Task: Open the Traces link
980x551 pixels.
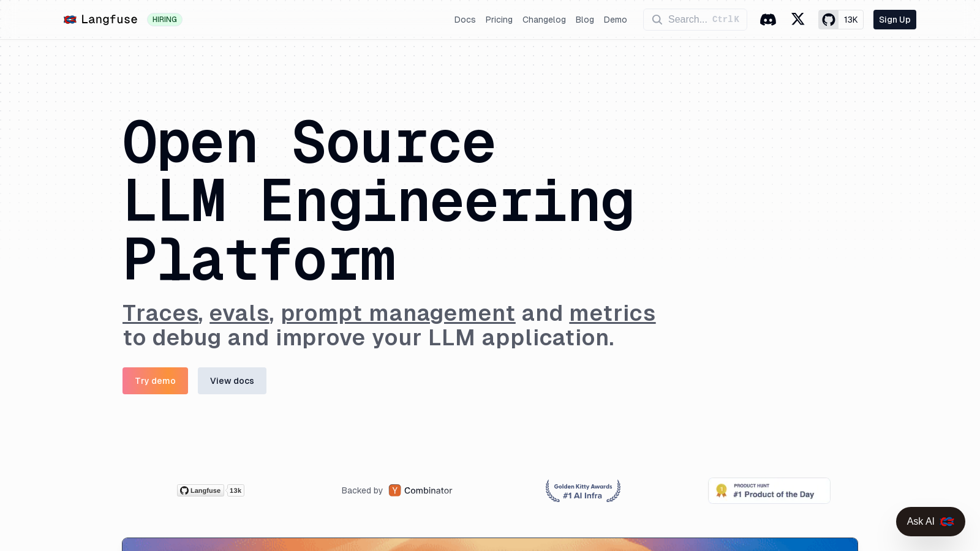Action: point(160,313)
